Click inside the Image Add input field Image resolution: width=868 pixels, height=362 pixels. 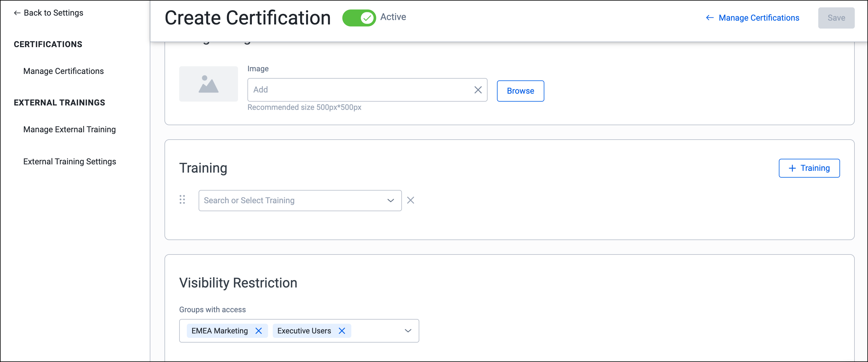point(360,90)
